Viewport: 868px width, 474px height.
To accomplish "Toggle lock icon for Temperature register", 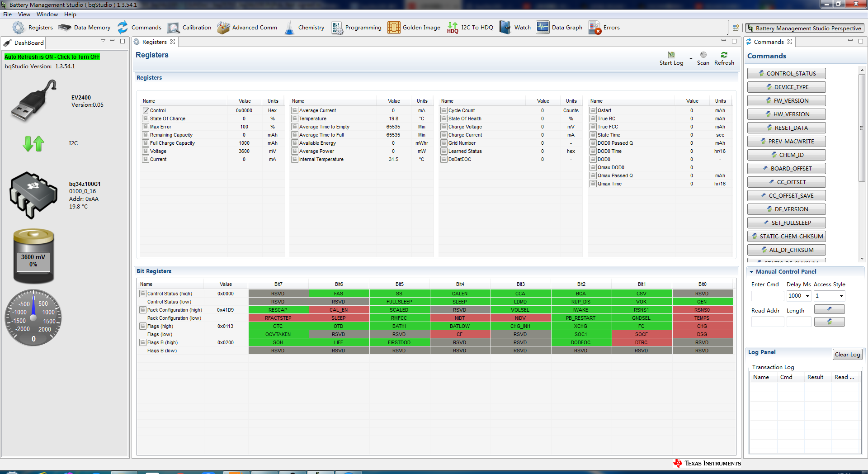I will click(x=295, y=118).
